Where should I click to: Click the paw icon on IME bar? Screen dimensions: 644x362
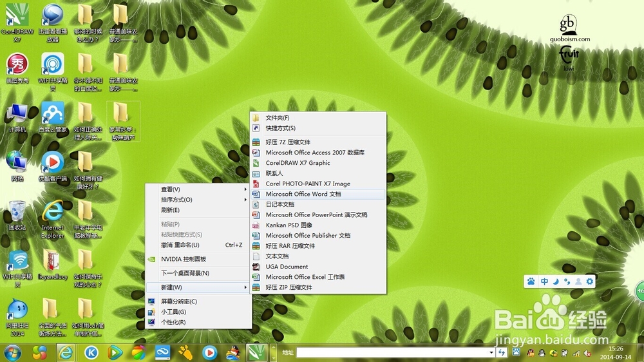(531, 281)
